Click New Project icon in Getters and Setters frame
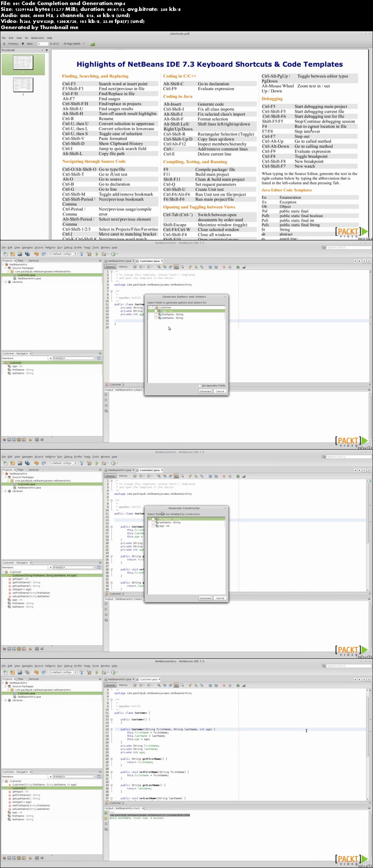Screen dimensions: 373x868 point(12,254)
